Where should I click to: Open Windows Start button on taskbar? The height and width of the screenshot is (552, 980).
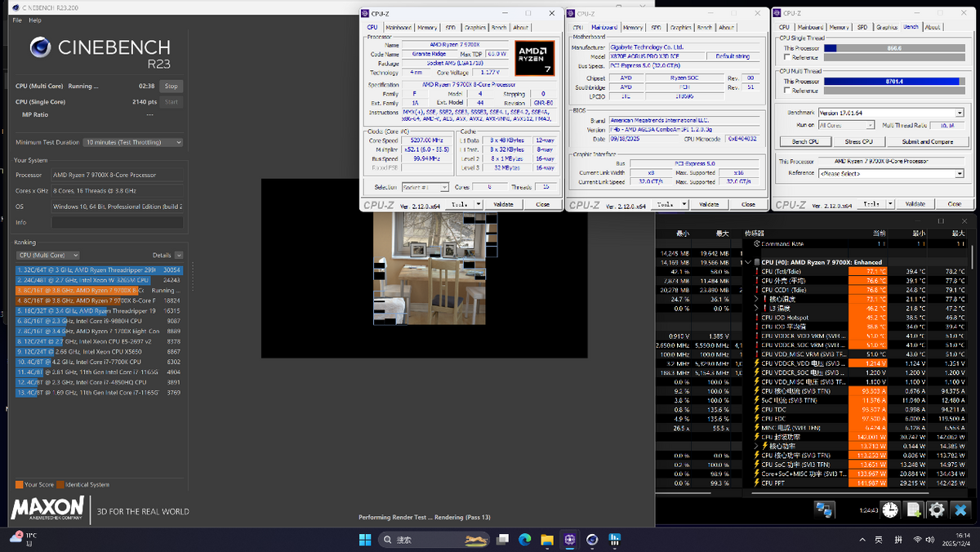point(363,540)
